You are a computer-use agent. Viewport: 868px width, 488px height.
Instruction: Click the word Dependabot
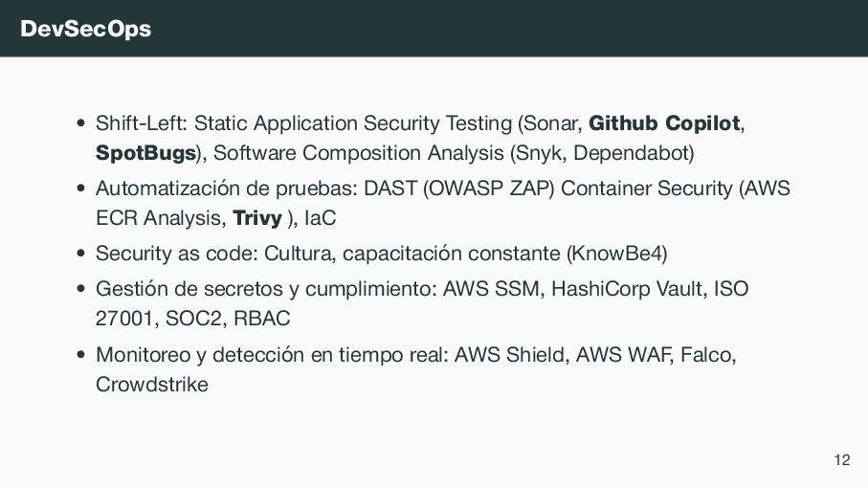tap(631, 153)
